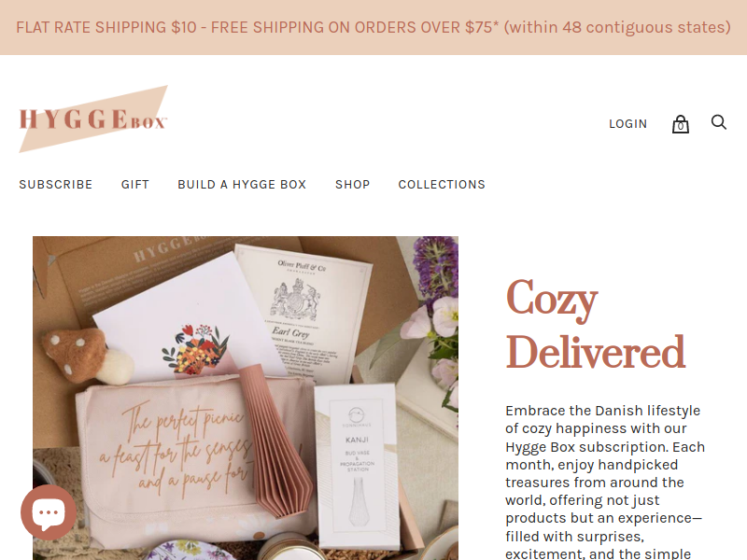Go to BUILD A HYGGE BOX
The width and height of the screenshot is (747, 560).
coord(242,184)
